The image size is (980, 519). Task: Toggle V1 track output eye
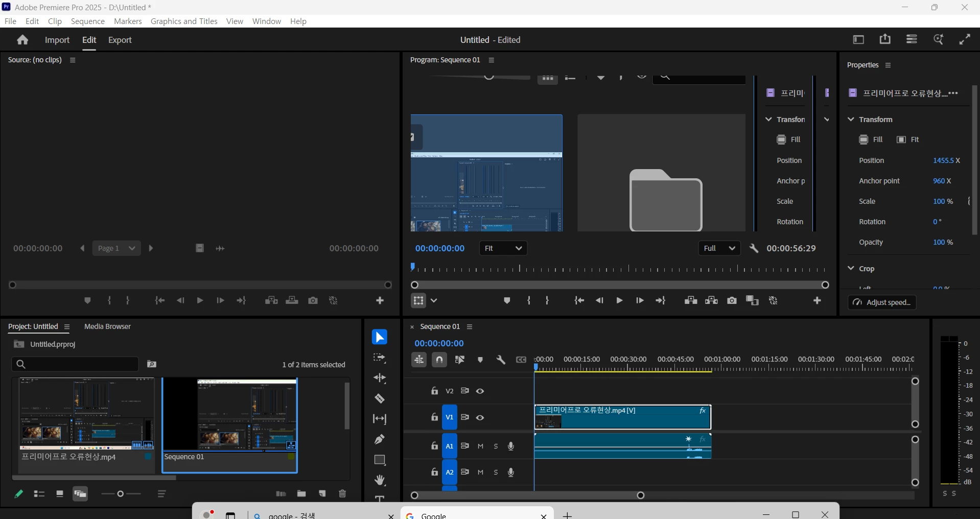point(480,418)
